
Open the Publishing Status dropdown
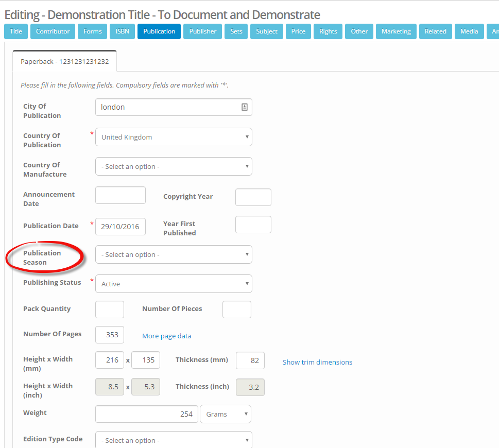tap(174, 284)
